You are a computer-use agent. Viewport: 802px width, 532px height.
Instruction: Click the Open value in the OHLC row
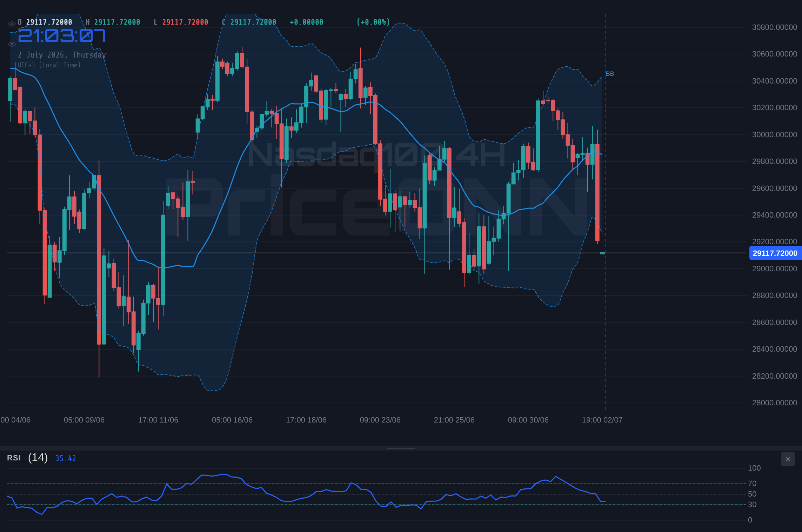pos(49,22)
